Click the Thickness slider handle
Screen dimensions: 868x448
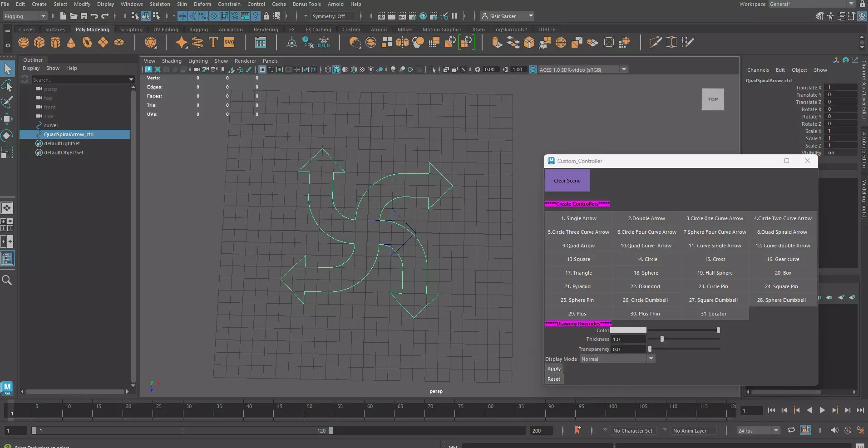point(662,339)
